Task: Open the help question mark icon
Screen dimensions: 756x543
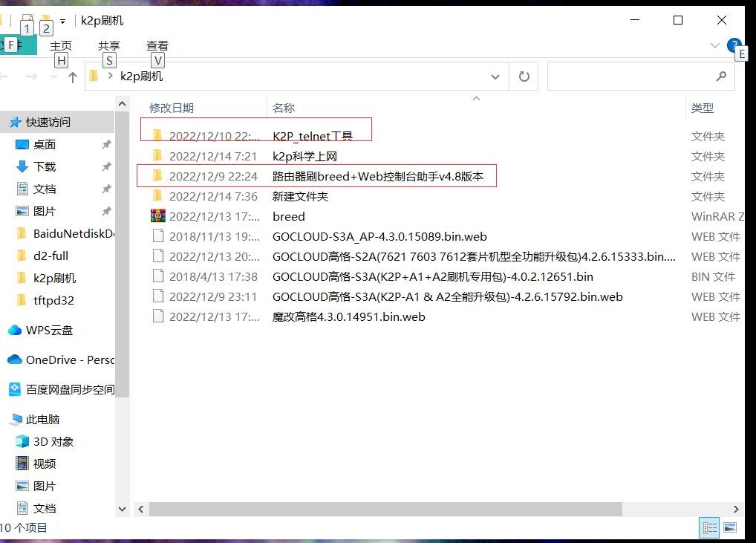Action: point(734,45)
